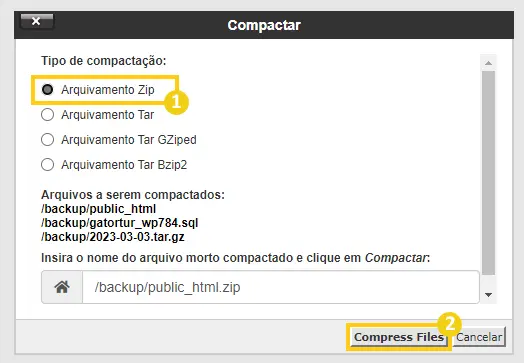Click the Arquivamento Tar GZiped label text
The image size is (524, 363).
click(x=129, y=140)
